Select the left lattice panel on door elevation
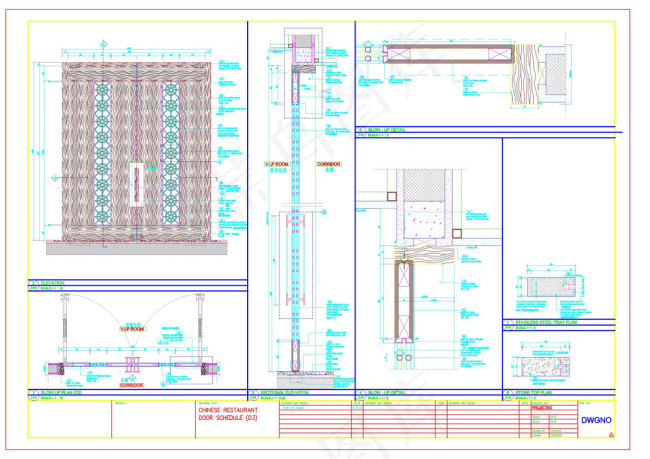The image size is (650, 459). pyautogui.click(x=102, y=153)
